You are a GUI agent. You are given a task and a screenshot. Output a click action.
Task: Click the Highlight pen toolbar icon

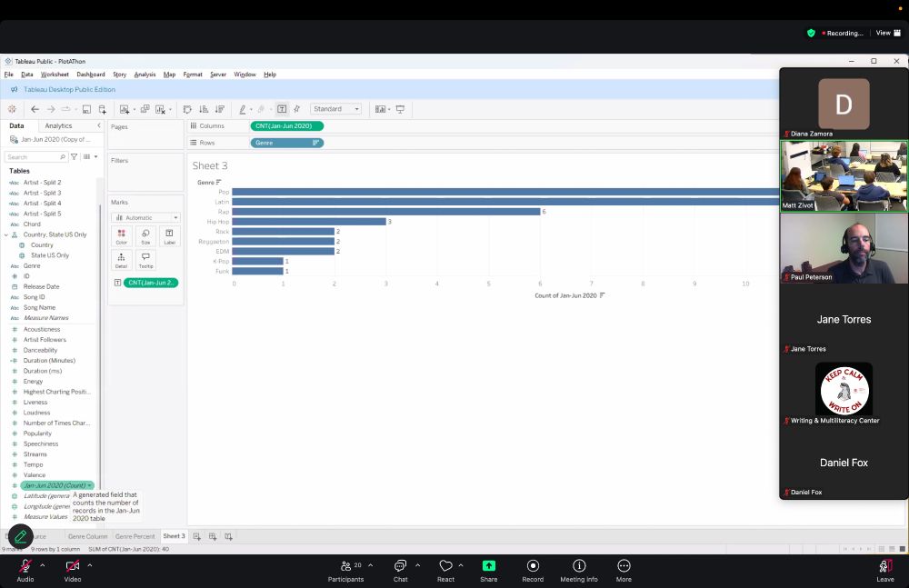pyautogui.click(x=243, y=109)
